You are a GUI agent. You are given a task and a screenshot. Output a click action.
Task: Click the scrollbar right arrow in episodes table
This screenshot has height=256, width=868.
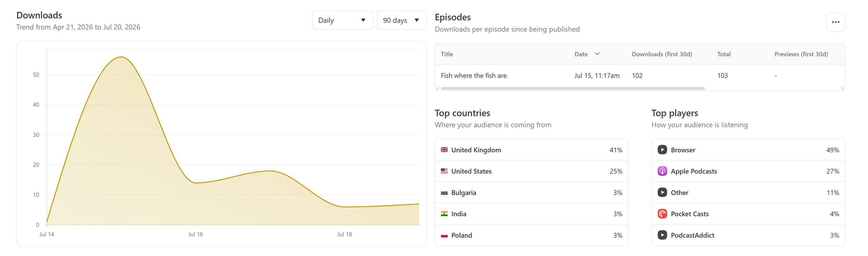[x=843, y=89]
